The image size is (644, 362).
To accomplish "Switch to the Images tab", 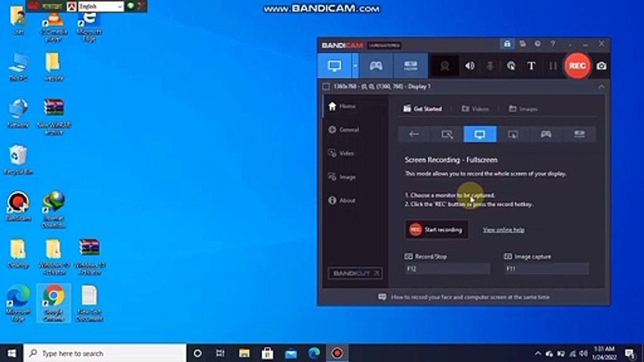I will 523,109.
